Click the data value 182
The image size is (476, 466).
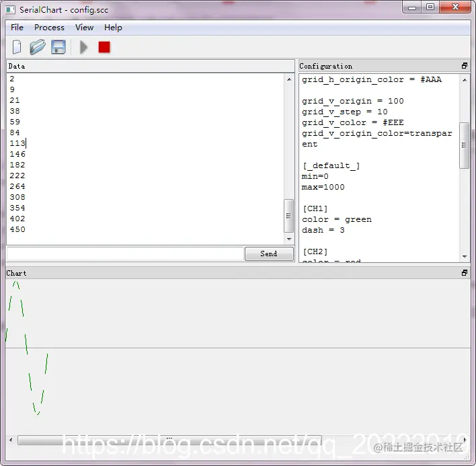pos(17,165)
